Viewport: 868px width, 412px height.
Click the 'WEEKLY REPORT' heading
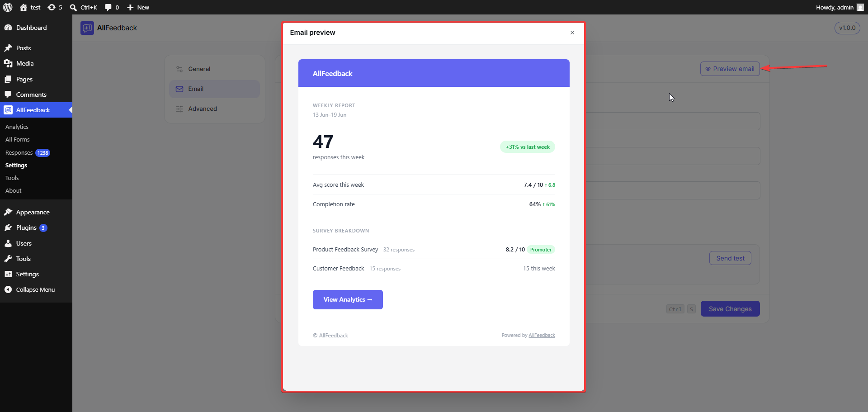tap(334, 105)
